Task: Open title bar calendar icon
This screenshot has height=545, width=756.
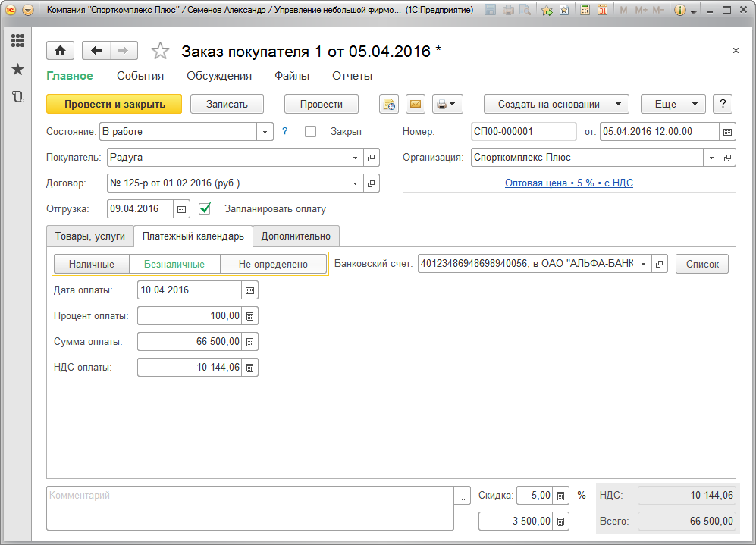Action: click(602, 10)
